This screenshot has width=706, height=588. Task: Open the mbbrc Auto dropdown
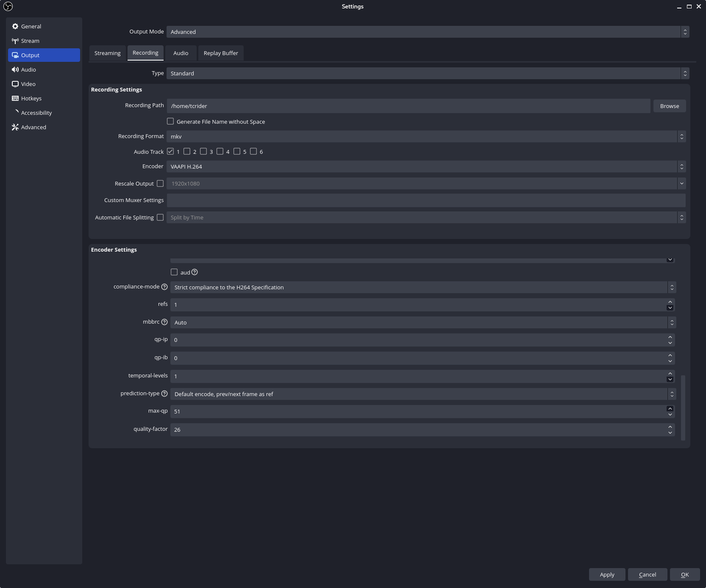tap(423, 322)
